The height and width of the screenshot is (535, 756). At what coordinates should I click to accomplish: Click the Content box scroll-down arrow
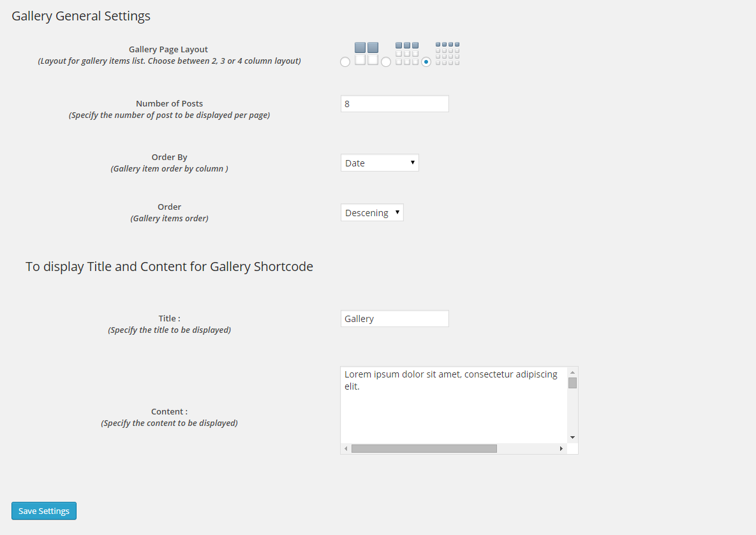pyautogui.click(x=572, y=437)
